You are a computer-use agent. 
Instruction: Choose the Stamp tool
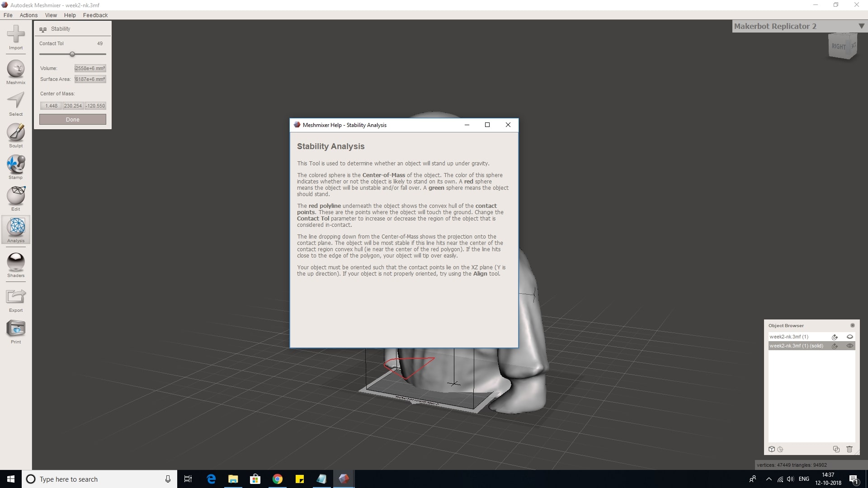[x=16, y=164]
